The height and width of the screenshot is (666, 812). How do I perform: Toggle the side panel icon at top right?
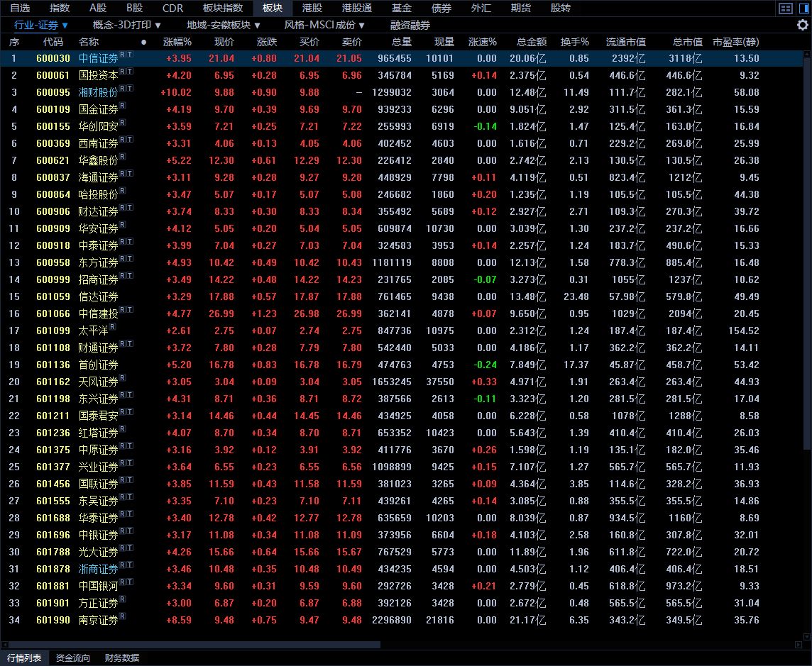point(803,9)
